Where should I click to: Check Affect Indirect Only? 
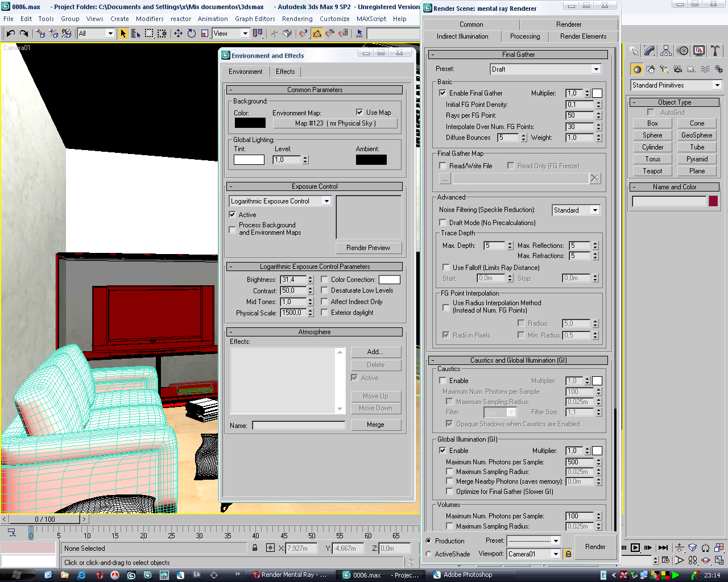tap(324, 302)
